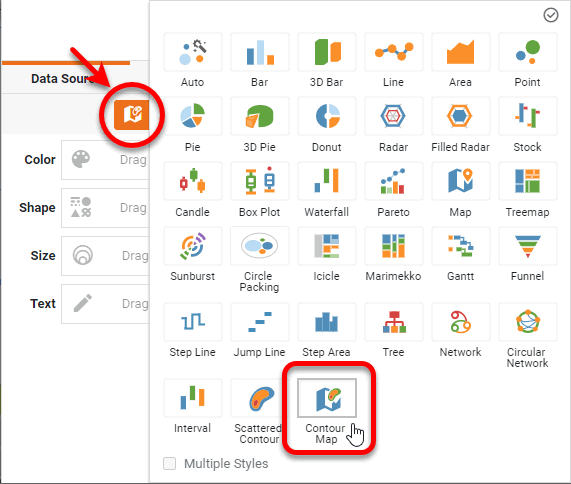
Task: Select the Marimekko chart icon
Action: point(393,246)
